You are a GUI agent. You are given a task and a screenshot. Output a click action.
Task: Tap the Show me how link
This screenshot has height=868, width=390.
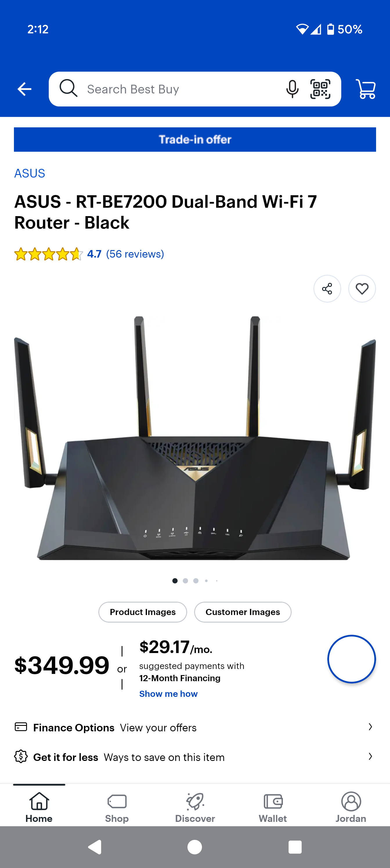pyautogui.click(x=169, y=694)
